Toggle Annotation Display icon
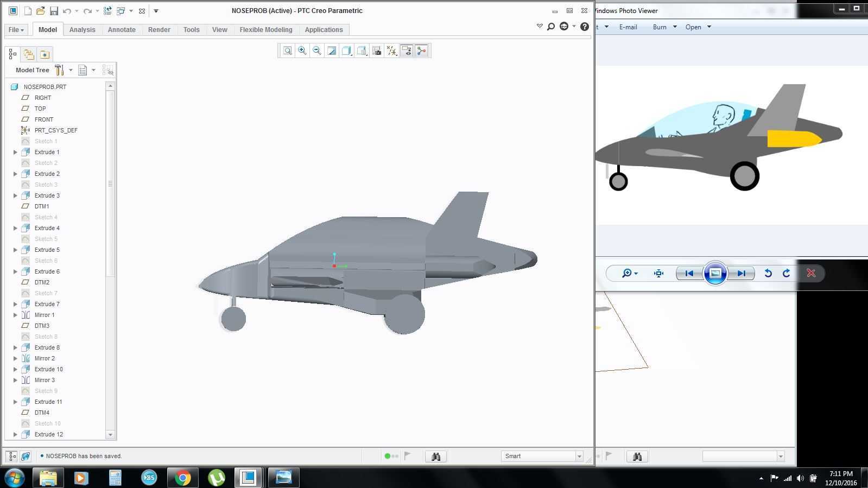The height and width of the screenshot is (488, 868). (406, 50)
